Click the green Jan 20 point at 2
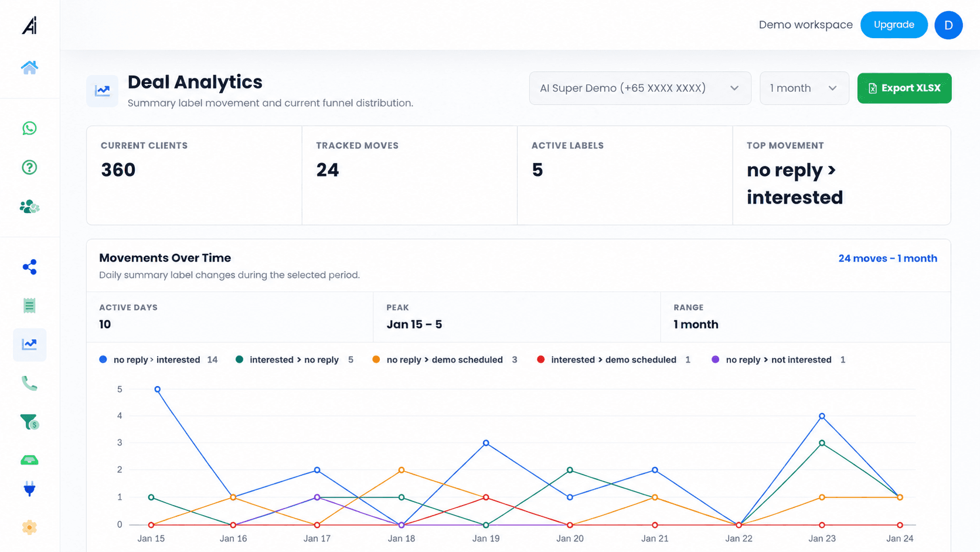The image size is (980, 552). pos(570,470)
